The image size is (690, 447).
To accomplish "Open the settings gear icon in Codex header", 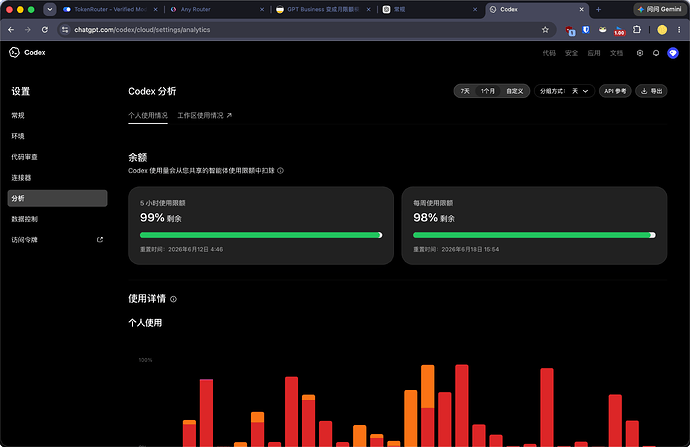I will point(640,53).
